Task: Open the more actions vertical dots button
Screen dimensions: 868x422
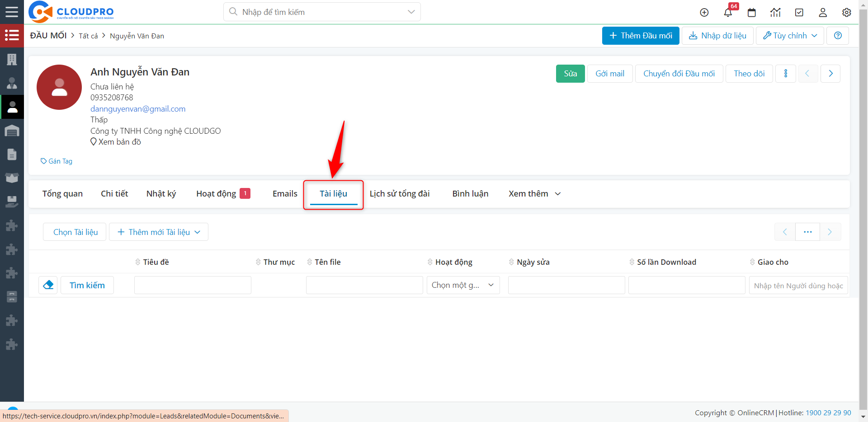Action: (786, 74)
